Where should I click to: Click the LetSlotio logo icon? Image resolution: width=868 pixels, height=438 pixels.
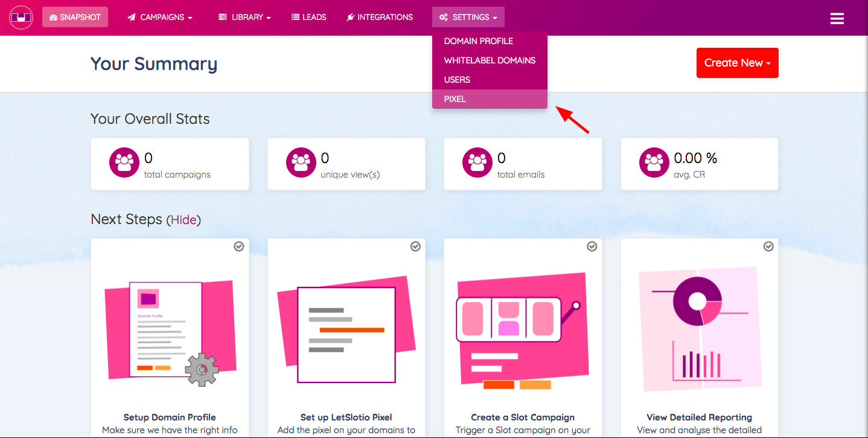(21, 18)
